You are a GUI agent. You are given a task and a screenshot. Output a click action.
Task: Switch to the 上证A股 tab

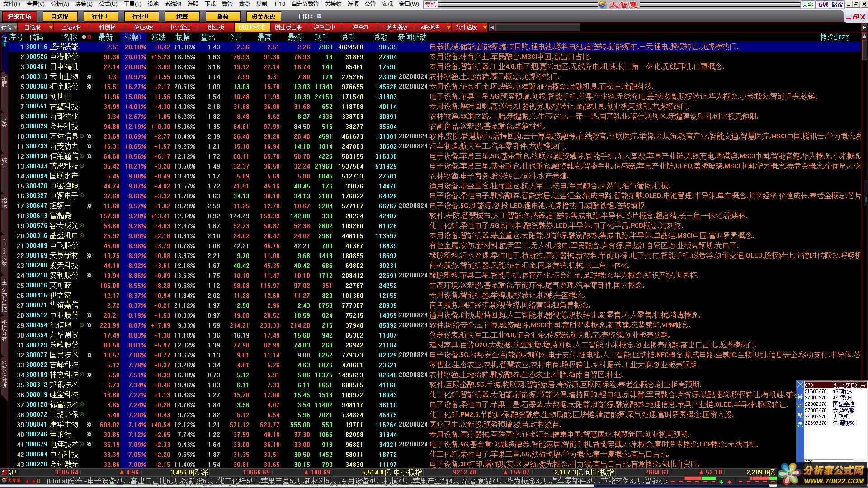click(71, 28)
